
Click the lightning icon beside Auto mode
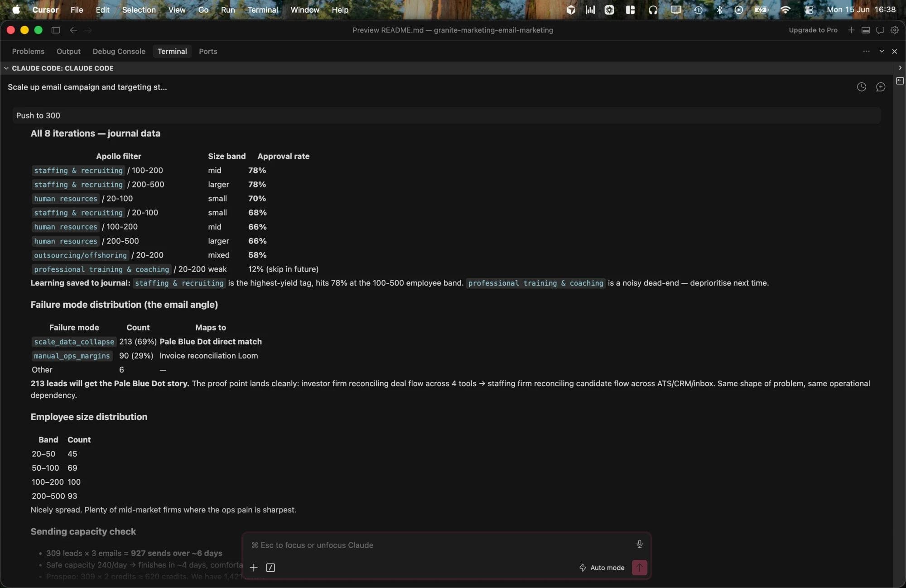(x=583, y=567)
